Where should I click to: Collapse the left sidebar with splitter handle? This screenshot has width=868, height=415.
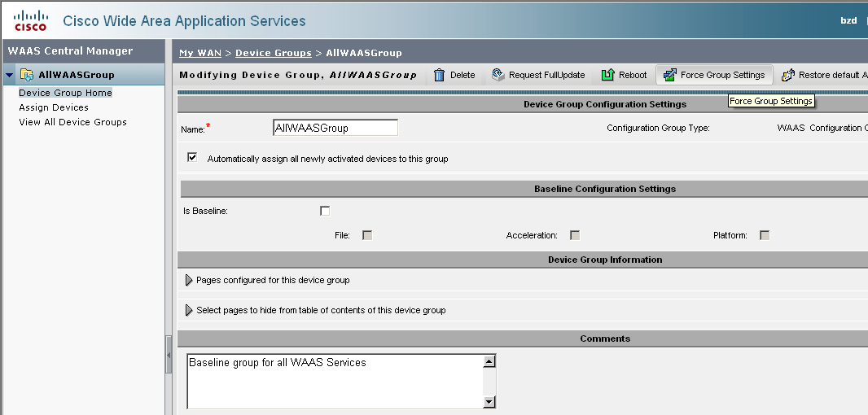click(169, 355)
